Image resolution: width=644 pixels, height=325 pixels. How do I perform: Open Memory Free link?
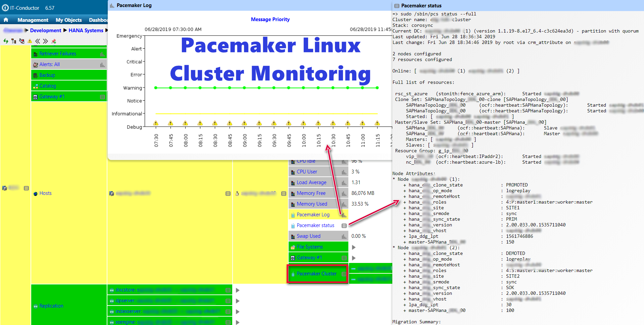[311, 193]
